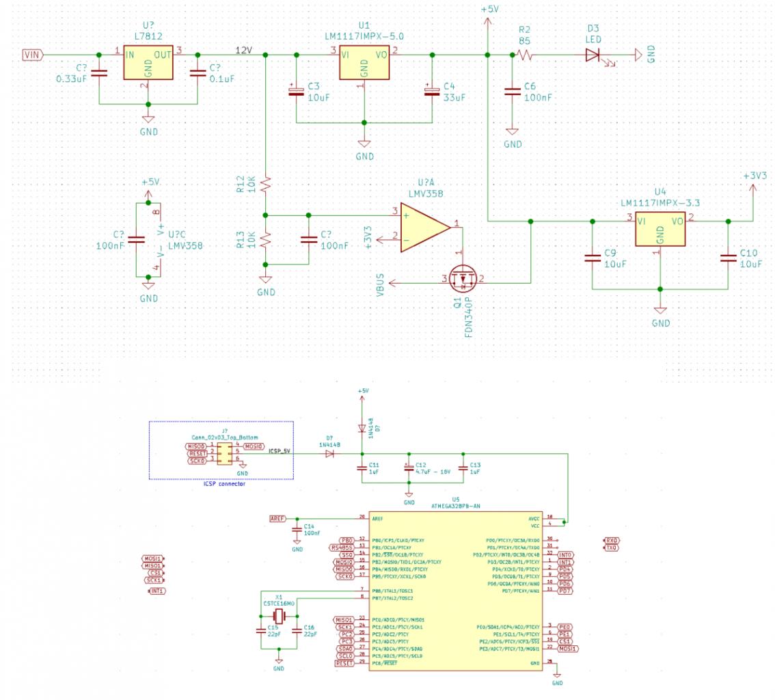Select resistor R12 10K
The height and width of the screenshot is (700, 775).
click(265, 185)
